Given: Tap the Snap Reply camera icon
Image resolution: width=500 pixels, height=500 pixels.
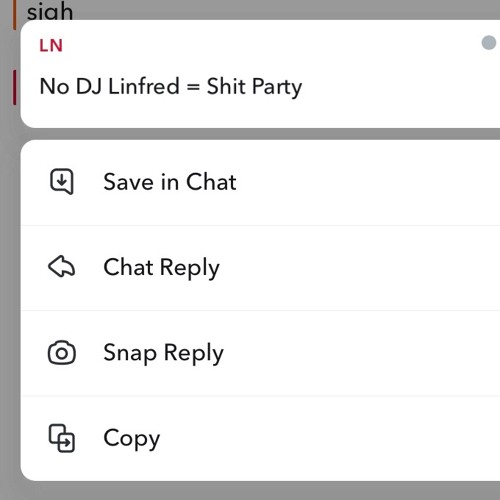Looking at the screenshot, I should tap(62, 352).
